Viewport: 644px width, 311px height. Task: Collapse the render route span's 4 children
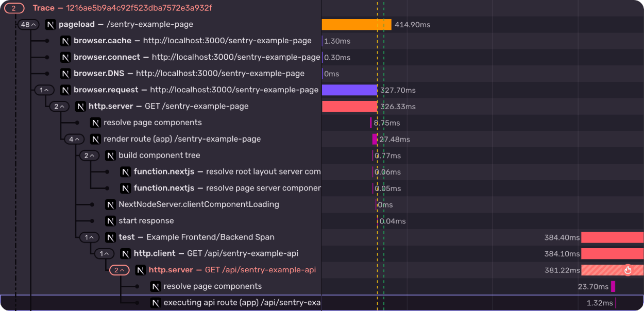[x=75, y=139]
